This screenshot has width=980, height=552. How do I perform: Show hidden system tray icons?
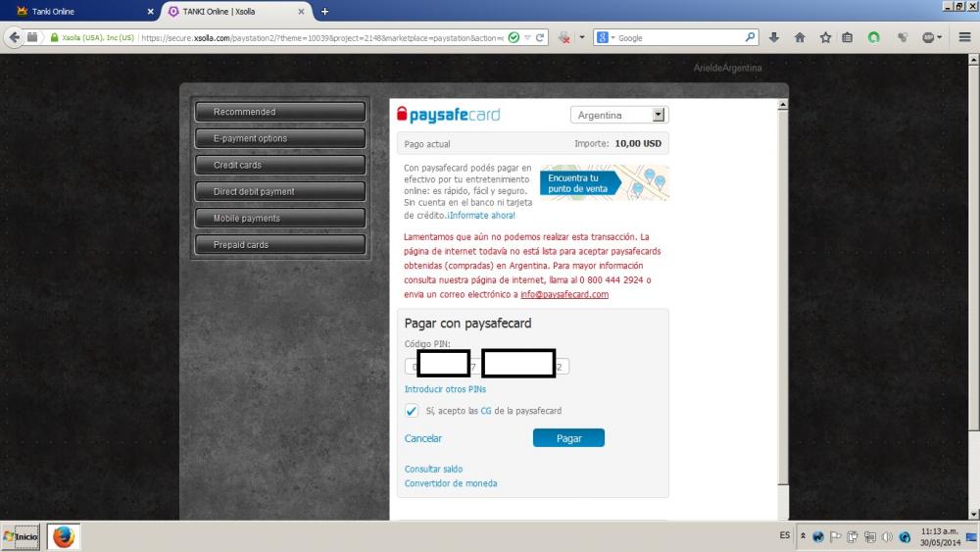click(x=804, y=536)
